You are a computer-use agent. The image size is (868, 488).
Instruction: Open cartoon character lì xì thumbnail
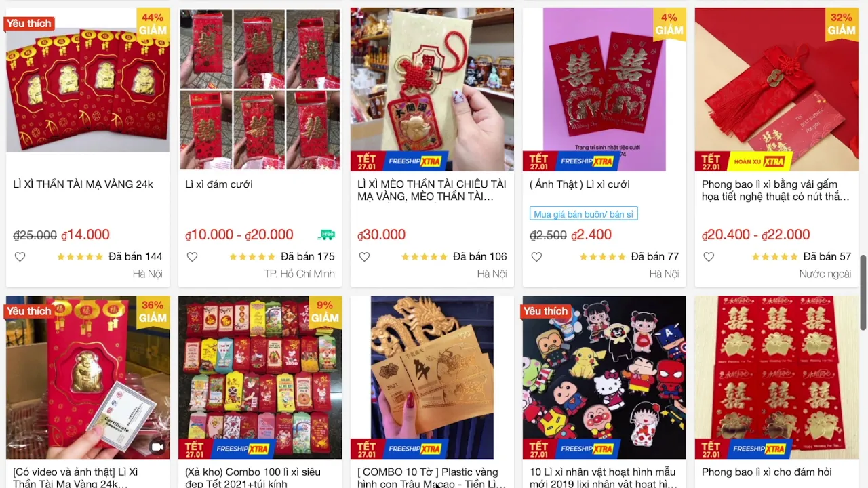[x=604, y=378]
